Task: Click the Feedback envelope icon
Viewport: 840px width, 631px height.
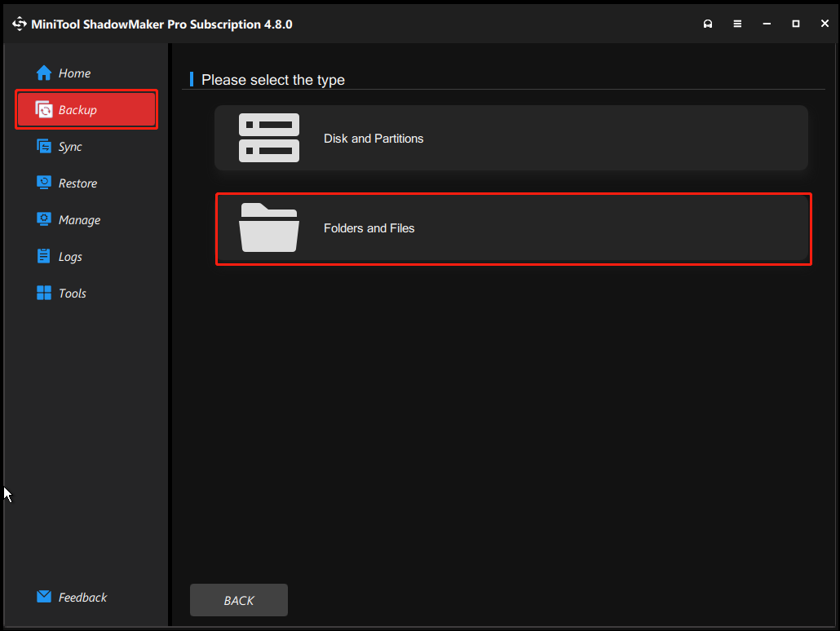Action: [42, 597]
